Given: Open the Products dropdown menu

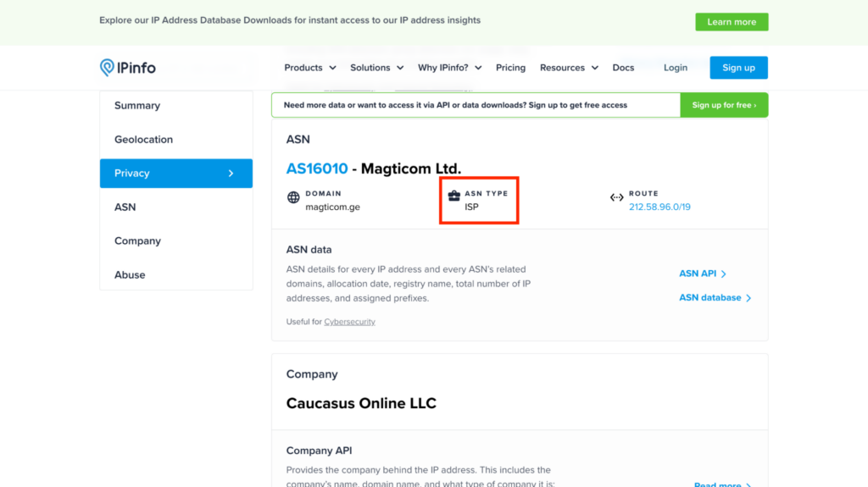Looking at the screenshot, I should (310, 68).
